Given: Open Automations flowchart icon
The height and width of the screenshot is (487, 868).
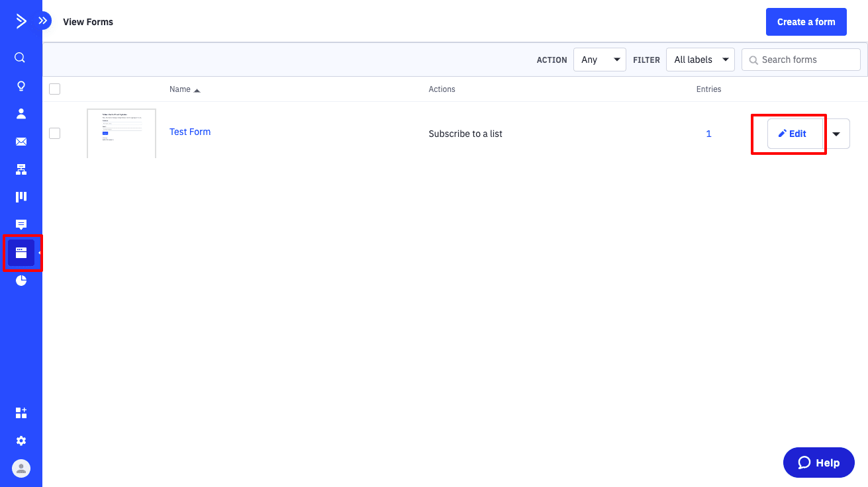Looking at the screenshot, I should 21,169.
